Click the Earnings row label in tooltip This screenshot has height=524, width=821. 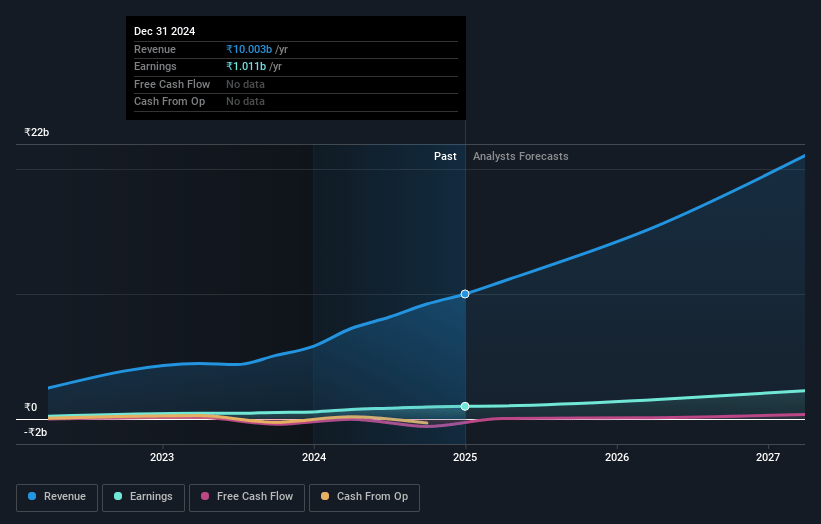[x=155, y=66]
